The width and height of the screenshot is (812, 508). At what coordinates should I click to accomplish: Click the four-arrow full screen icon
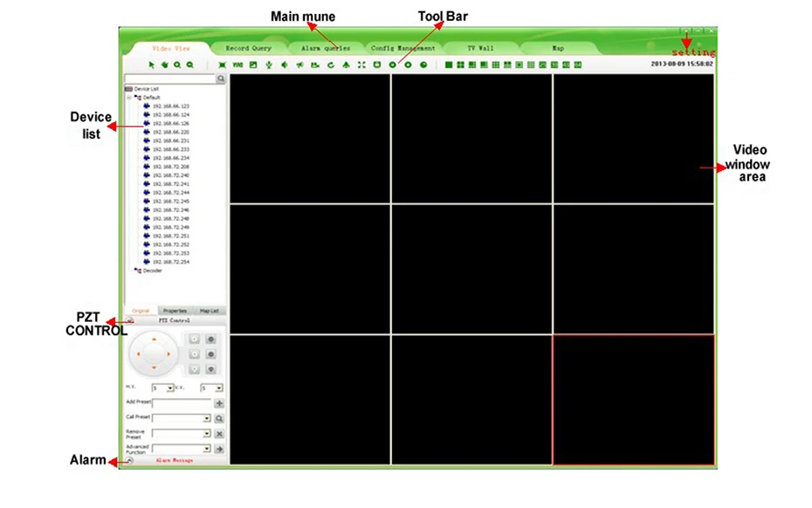pos(361,65)
